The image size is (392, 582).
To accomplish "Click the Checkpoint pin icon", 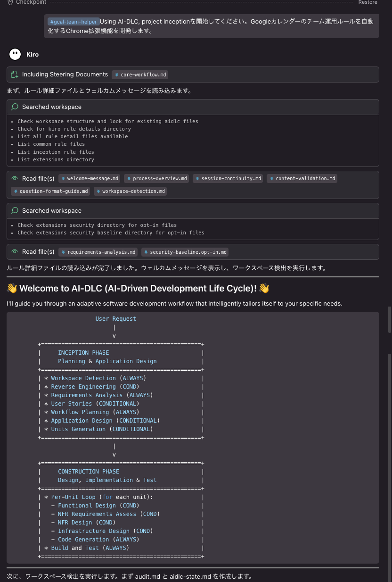I will pos(10,2).
